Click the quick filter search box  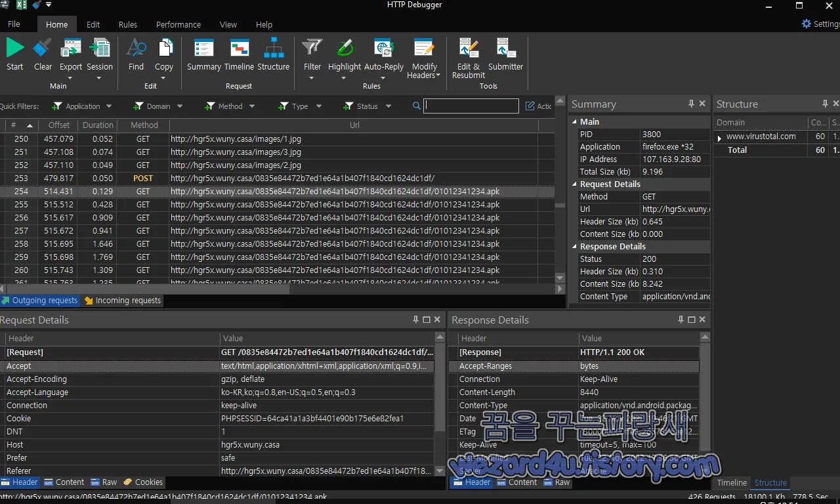point(471,106)
